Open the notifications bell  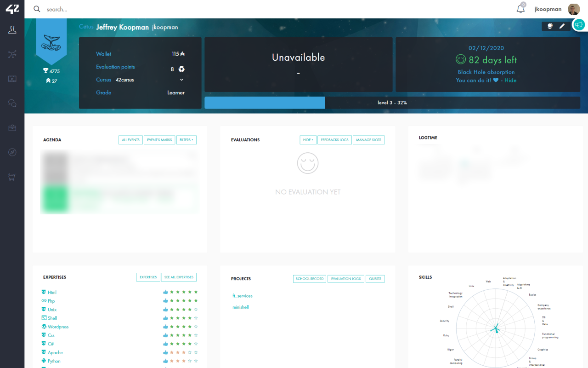coord(520,9)
